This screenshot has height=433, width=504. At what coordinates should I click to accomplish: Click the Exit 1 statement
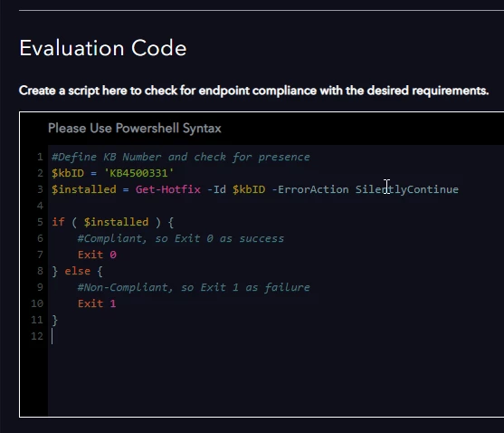(x=97, y=303)
